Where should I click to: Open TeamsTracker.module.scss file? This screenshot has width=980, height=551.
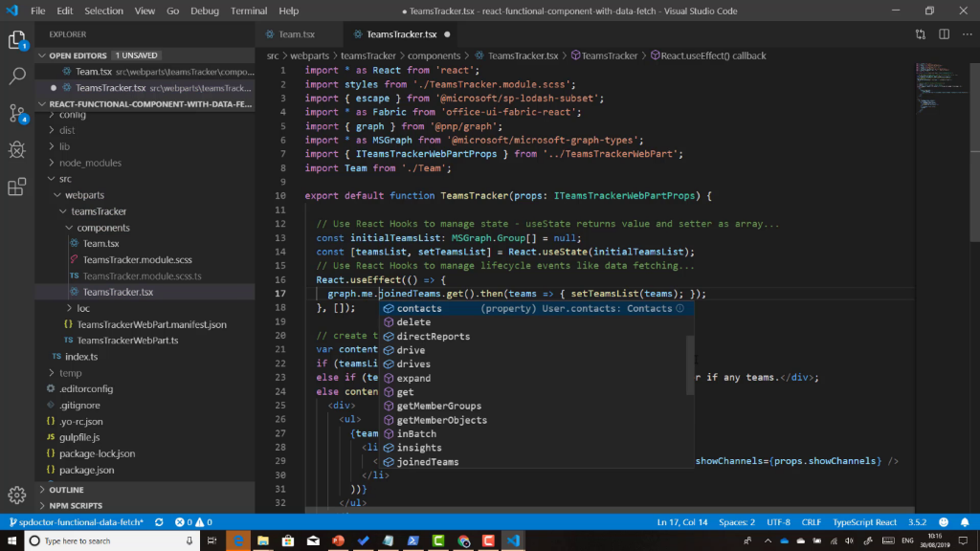(x=137, y=259)
